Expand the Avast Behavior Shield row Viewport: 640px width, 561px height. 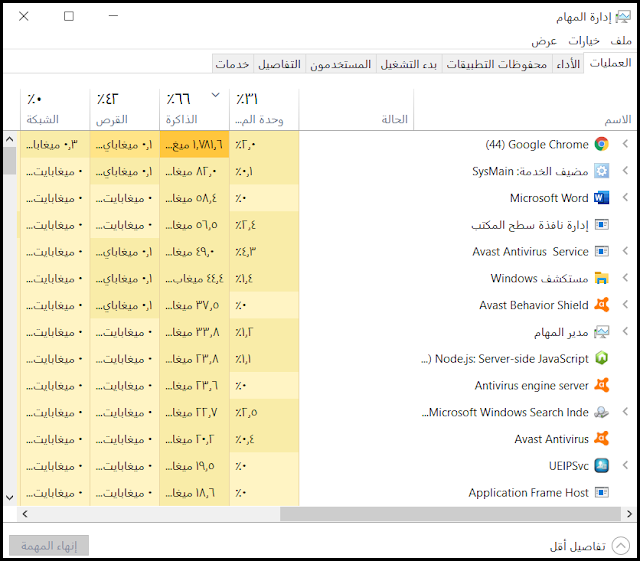point(625,305)
